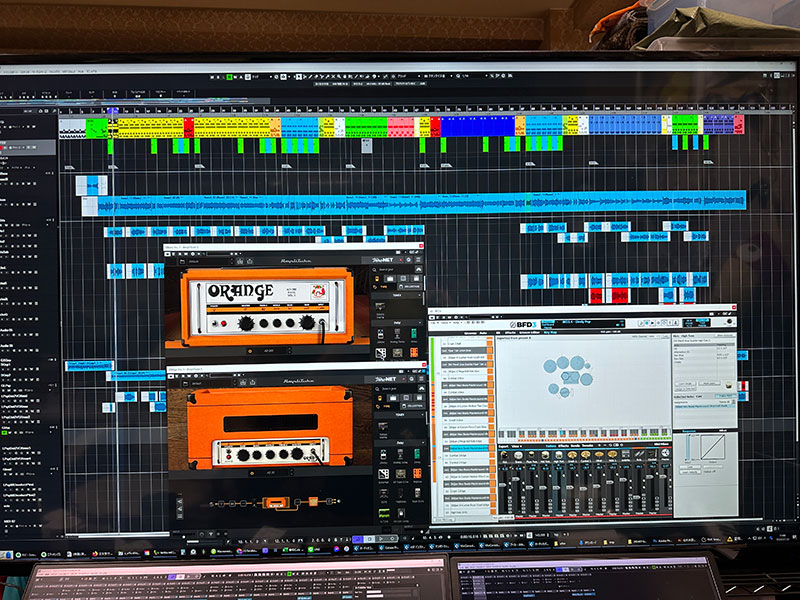This screenshot has width=800, height=600.
Task: Click save preset icon in upper AmpliTube window
Action: (240, 261)
